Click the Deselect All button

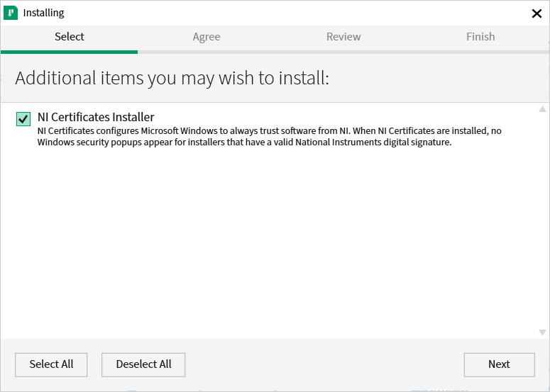143,364
